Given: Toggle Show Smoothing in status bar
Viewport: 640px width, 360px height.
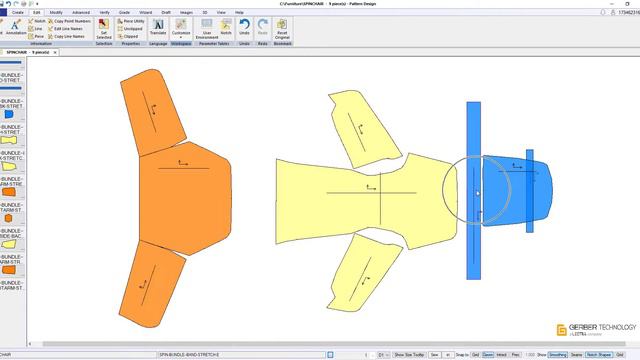Looking at the screenshot, I should 558,355.
